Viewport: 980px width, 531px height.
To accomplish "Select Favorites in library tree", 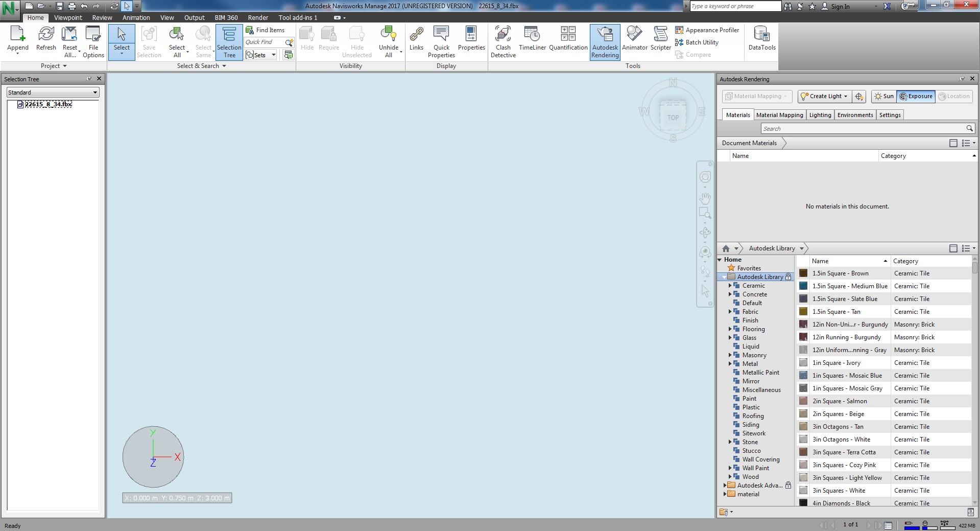I will point(749,268).
